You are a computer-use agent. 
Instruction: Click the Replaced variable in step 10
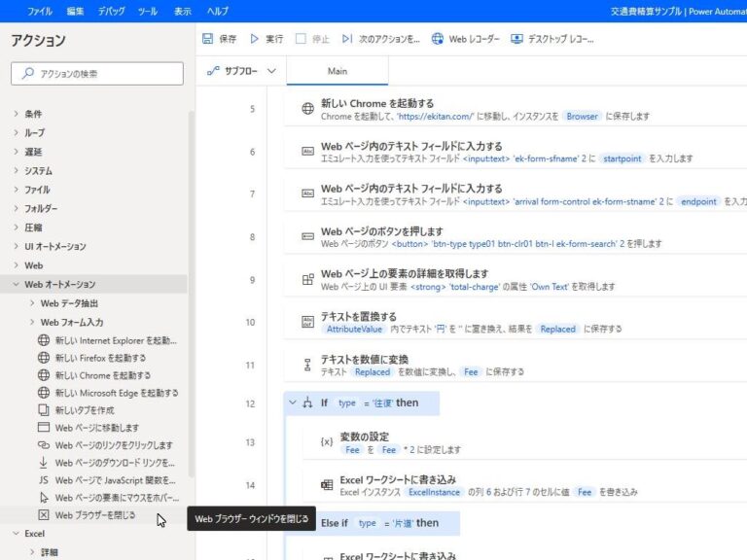558,329
